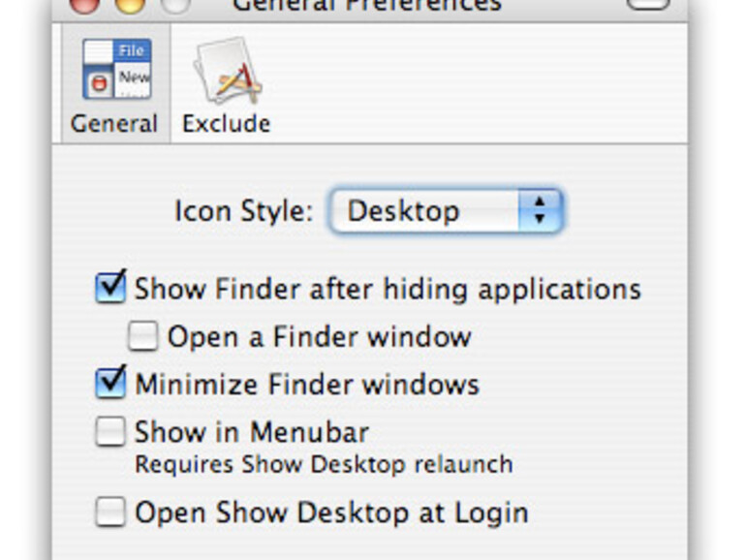Disable the Minimize Finder windows checkbox
This screenshot has height=560, width=746.
(111, 383)
